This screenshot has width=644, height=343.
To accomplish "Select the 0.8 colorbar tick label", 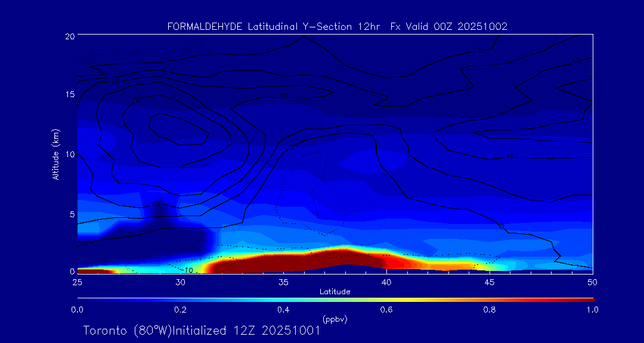I will [x=490, y=310].
